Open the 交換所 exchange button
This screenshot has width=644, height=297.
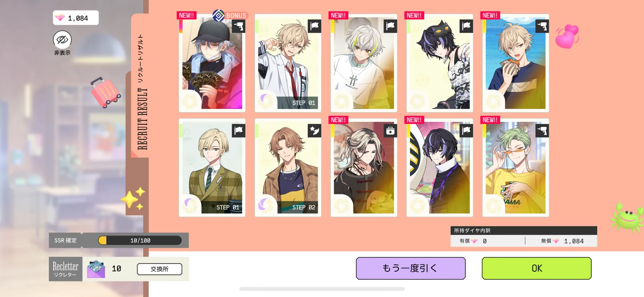pos(159,269)
